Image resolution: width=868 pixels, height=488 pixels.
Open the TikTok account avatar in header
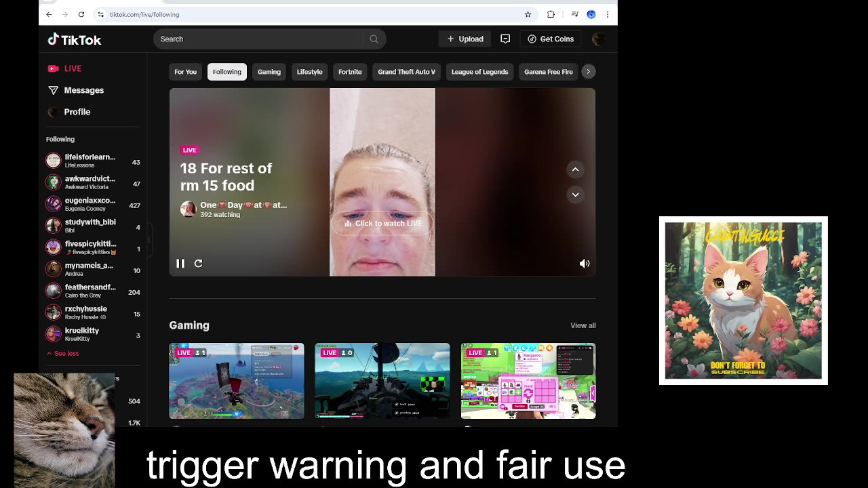point(599,39)
